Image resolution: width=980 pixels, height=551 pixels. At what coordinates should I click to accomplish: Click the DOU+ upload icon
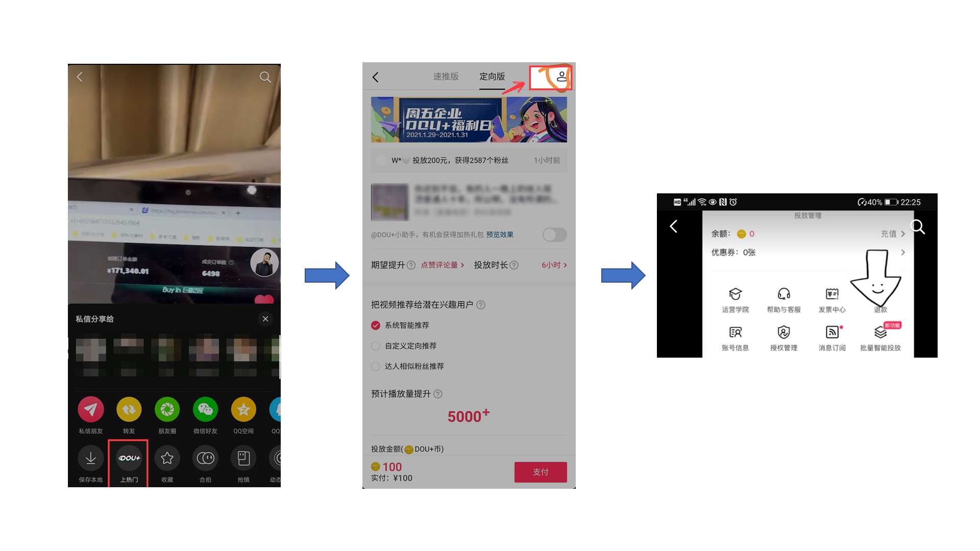pyautogui.click(x=128, y=458)
